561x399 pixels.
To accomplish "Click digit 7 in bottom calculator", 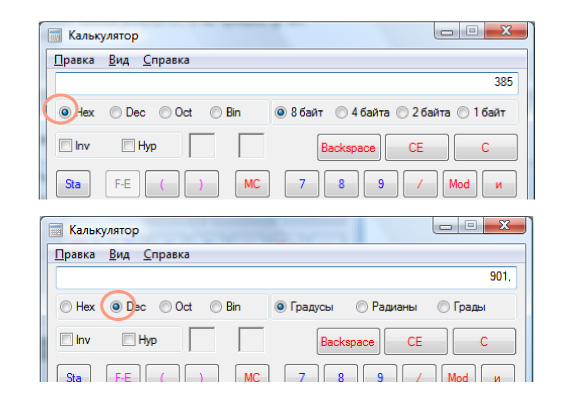I will tap(301, 374).
